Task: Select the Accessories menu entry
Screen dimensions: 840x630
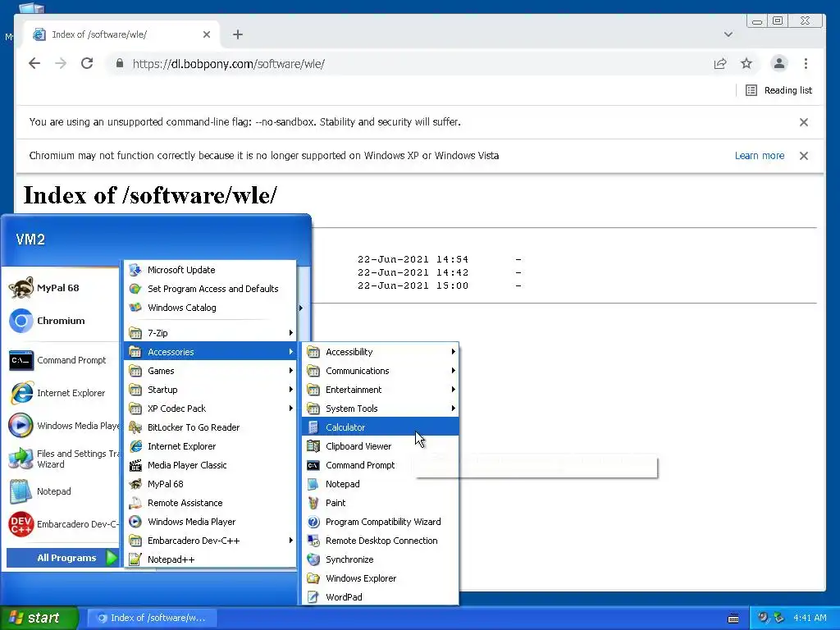Action: [x=210, y=352]
